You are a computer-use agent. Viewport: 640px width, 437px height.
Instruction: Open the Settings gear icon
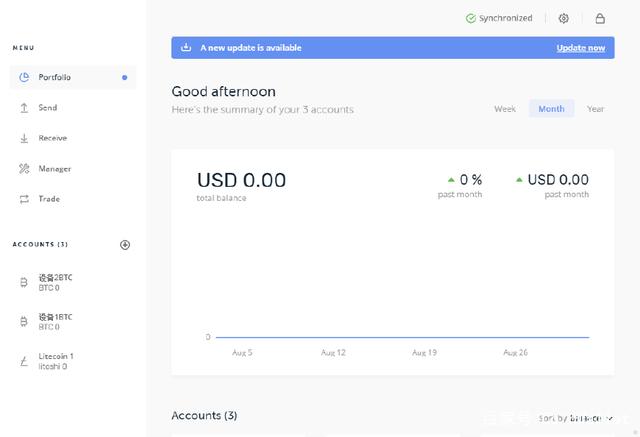pos(564,18)
